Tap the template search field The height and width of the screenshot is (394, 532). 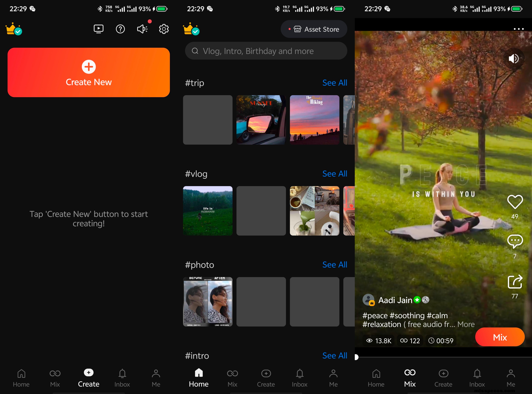(266, 51)
